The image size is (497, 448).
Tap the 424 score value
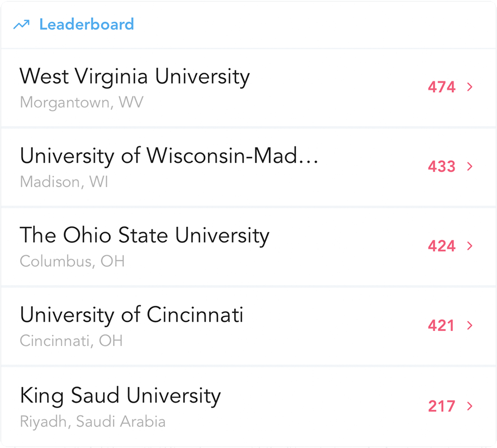pyautogui.click(x=441, y=246)
